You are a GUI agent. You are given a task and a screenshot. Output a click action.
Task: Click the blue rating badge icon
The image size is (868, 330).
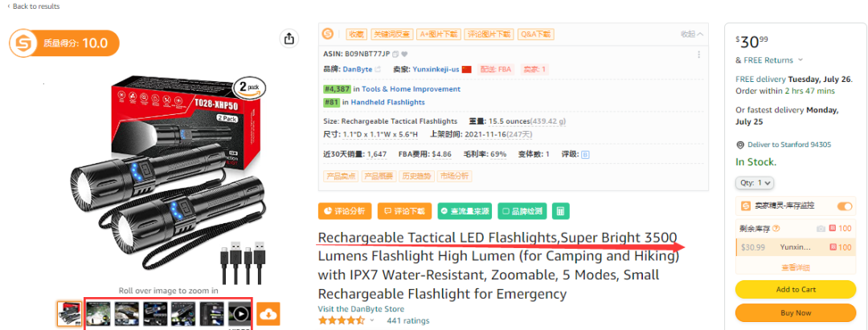pyautogui.click(x=585, y=154)
